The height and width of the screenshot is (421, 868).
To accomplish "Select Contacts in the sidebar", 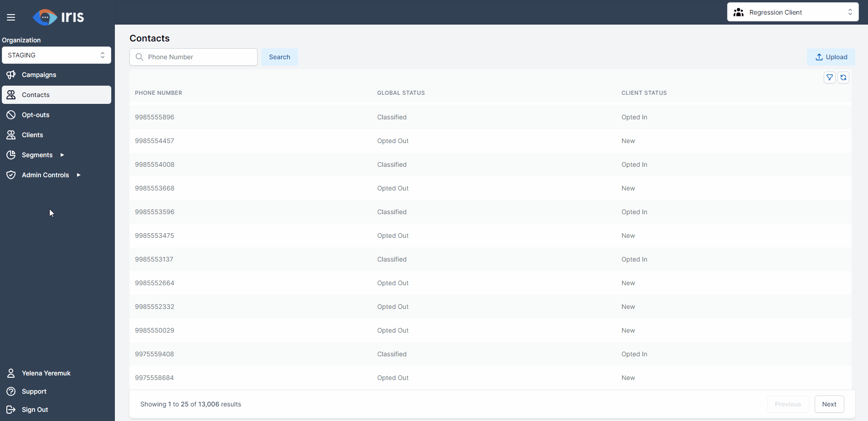I will (x=57, y=95).
